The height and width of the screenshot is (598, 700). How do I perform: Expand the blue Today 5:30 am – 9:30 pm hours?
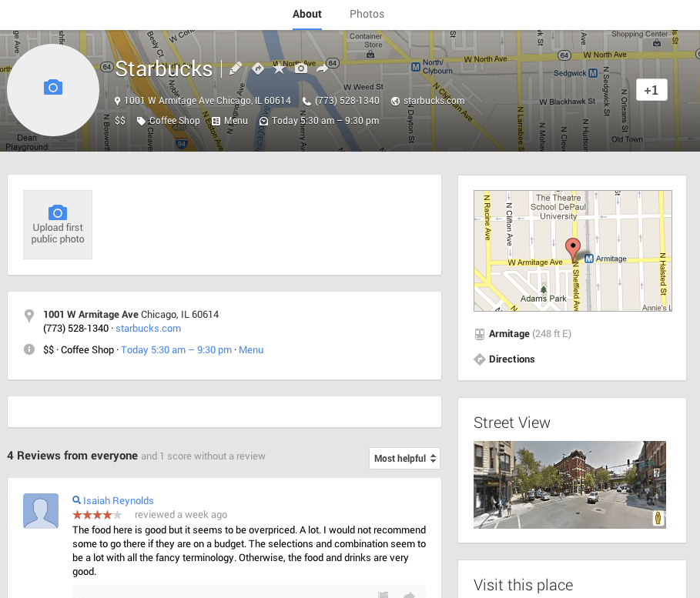coord(176,350)
